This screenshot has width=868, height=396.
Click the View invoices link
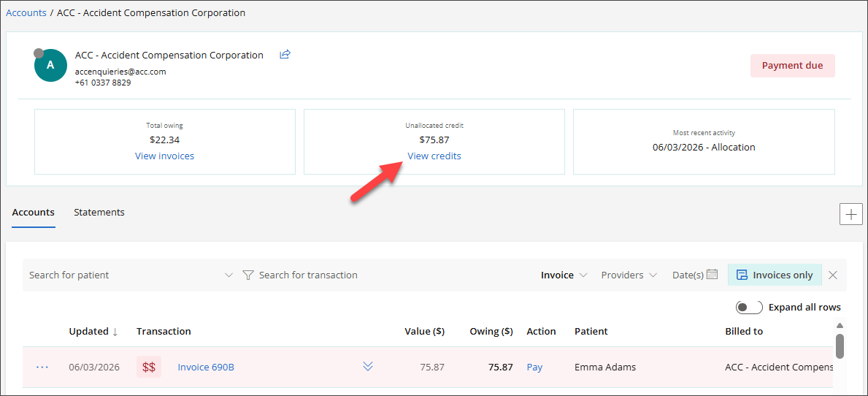point(165,156)
